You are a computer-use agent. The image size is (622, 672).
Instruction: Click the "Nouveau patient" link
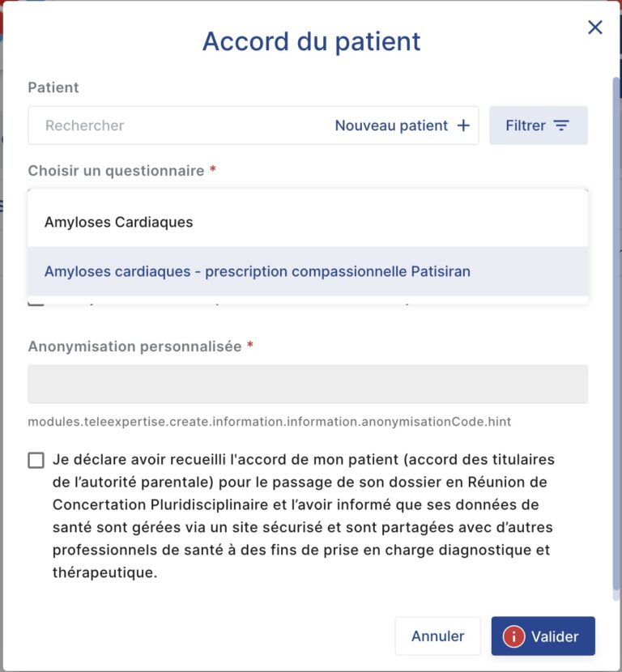pyautogui.click(x=390, y=125)
